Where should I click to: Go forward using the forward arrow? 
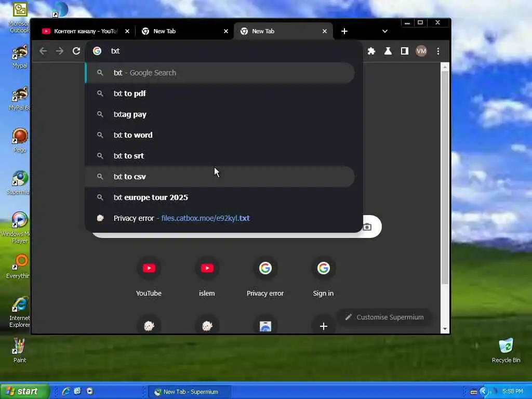point(60,51)
